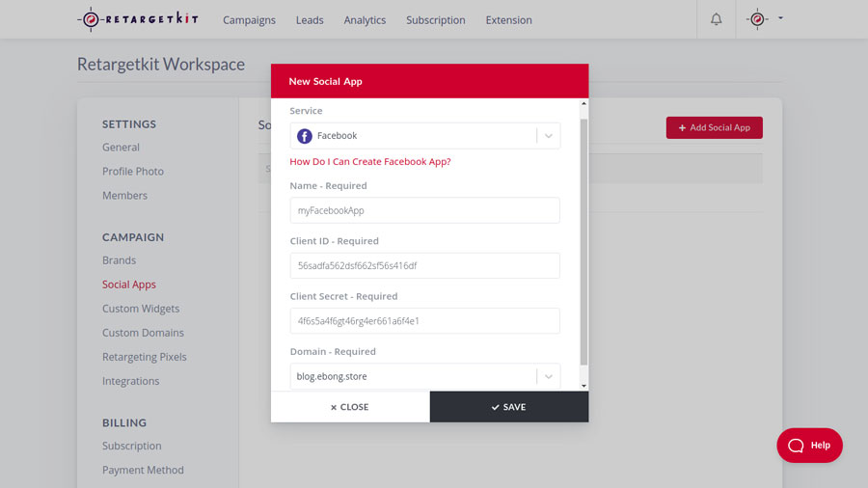The image size is (868, 488).
Task: Click the chat bubble icon on Help
Action: 796,446
